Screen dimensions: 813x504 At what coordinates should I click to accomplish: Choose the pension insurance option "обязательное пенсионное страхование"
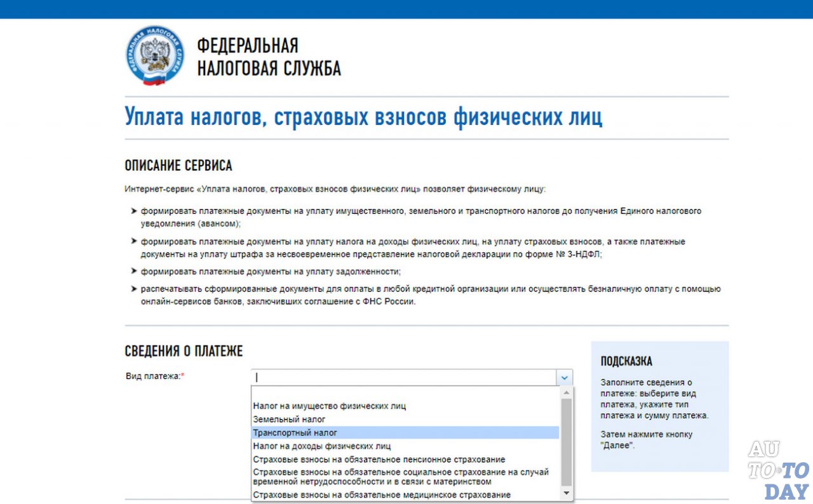379,459
